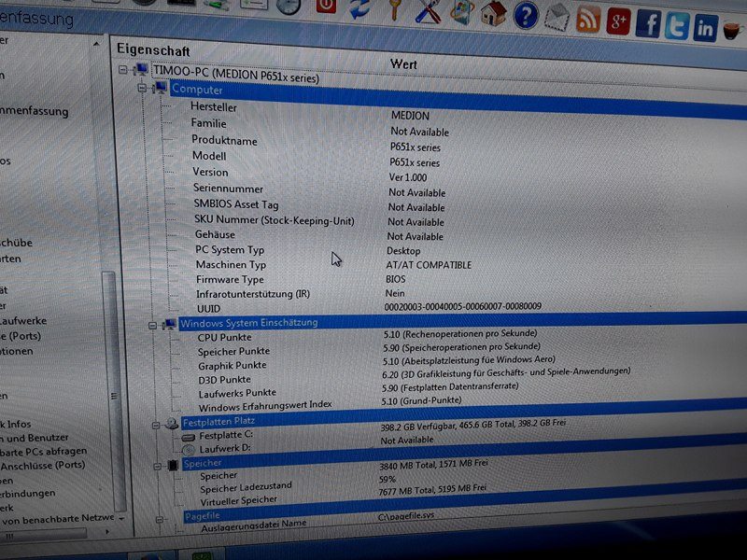Select the Laufwerks Punkte row
Screen dimensions: 747x560
pyautogui.click(x=237, y=393)
